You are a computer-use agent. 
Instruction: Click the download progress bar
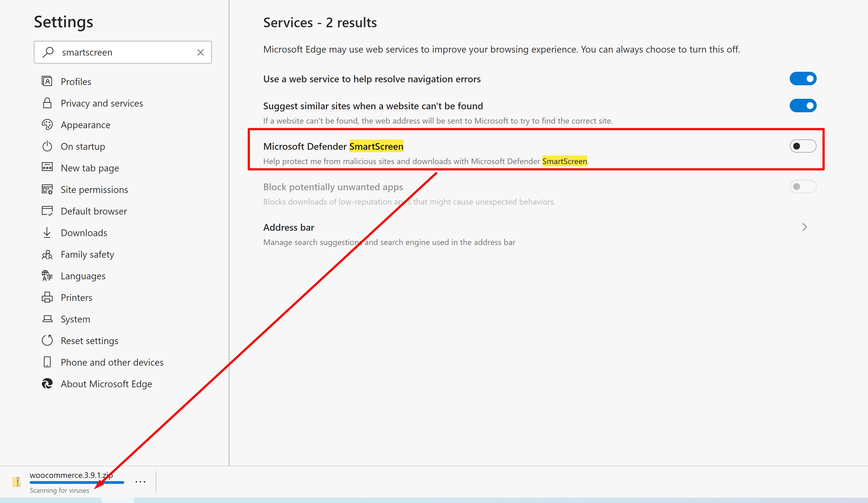76,483
